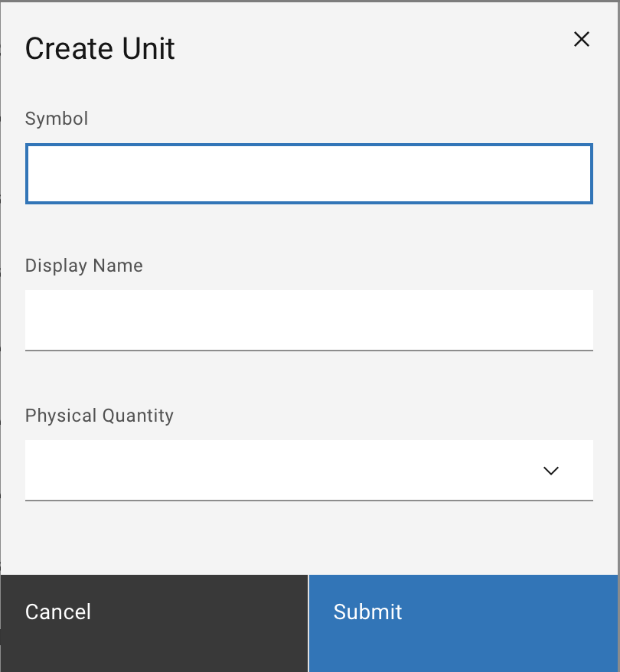Click the chevron arrow in Physical Quantity
620x672 pixels.
point(550,471)
